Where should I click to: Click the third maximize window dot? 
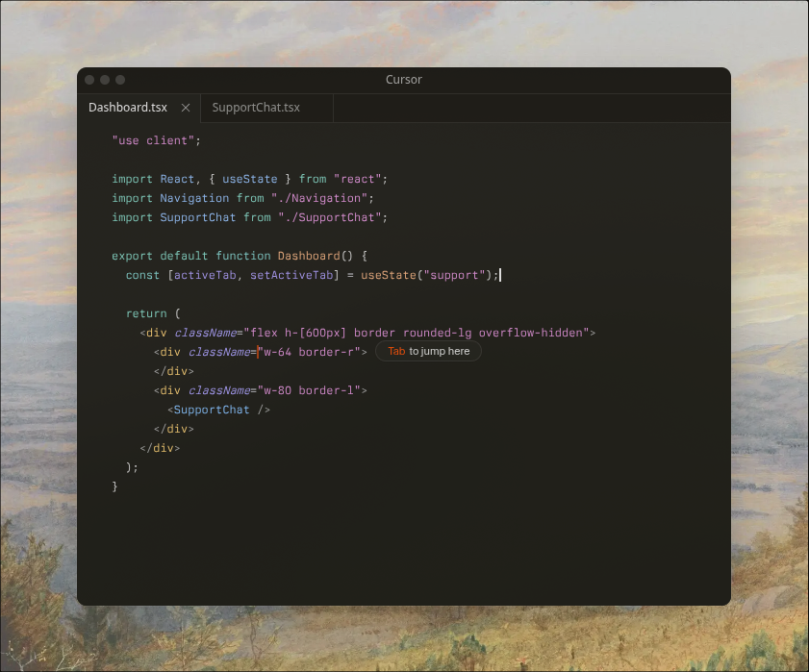click(120, 80)
